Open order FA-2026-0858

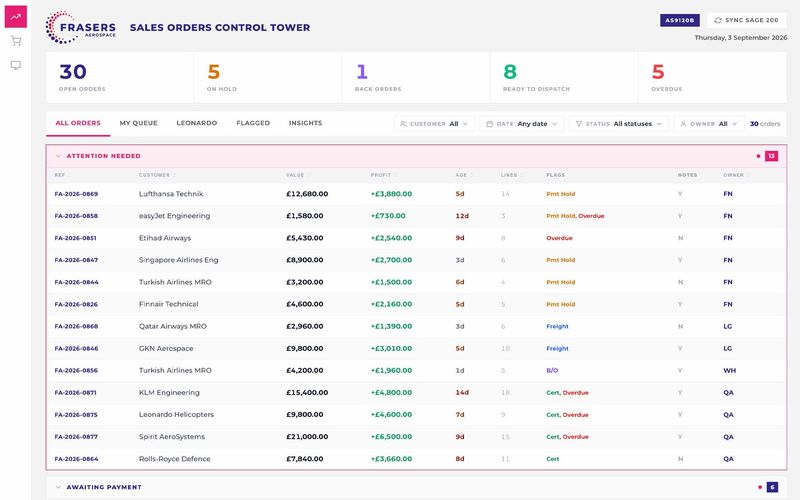pos(76,216)
